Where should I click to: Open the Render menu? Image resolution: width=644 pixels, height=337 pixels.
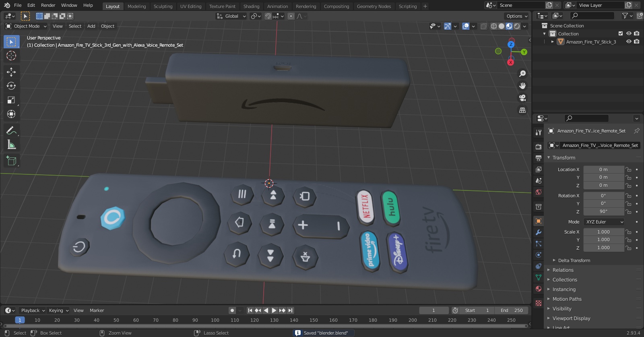tap(48, 5)
